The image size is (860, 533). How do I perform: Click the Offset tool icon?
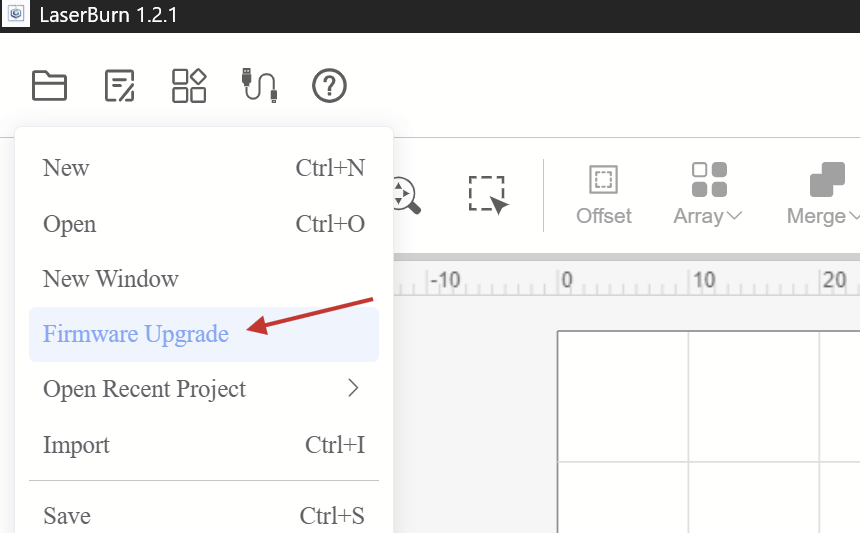click(x=604, y=181)
